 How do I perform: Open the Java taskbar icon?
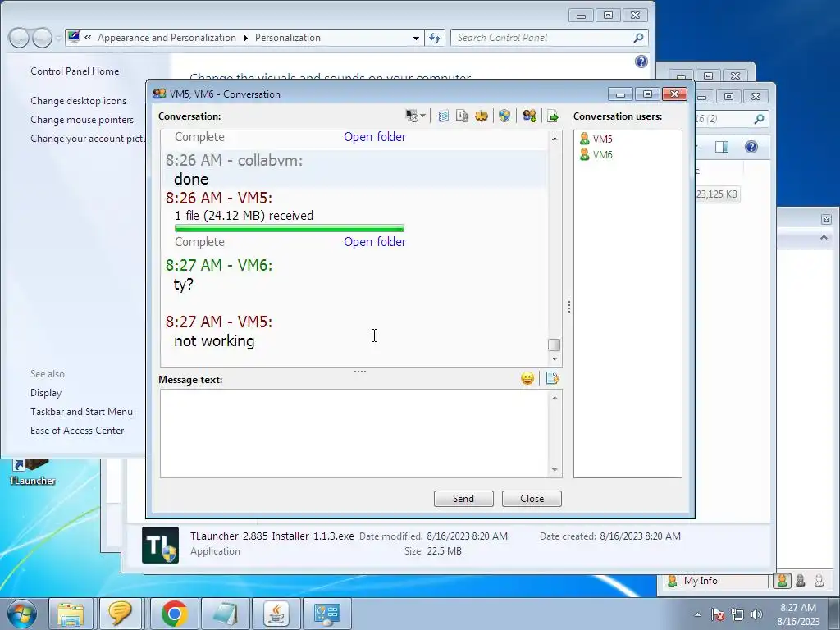[x=276, y=614]
